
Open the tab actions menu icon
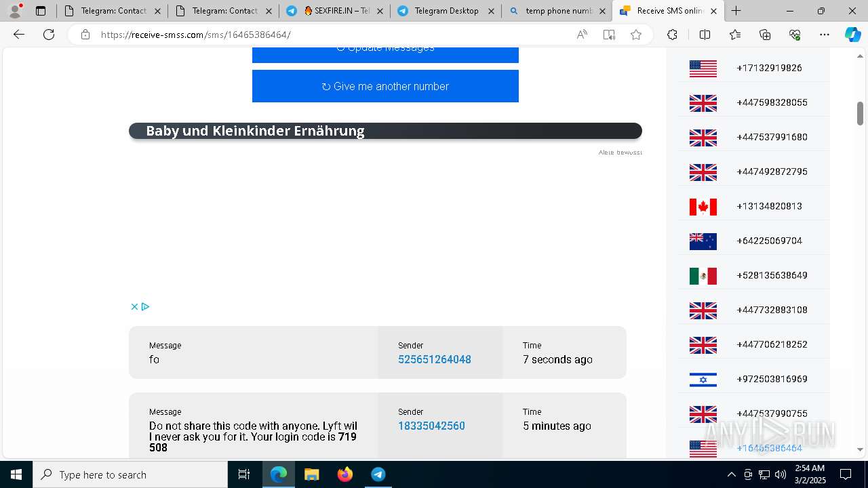(41, 11)
